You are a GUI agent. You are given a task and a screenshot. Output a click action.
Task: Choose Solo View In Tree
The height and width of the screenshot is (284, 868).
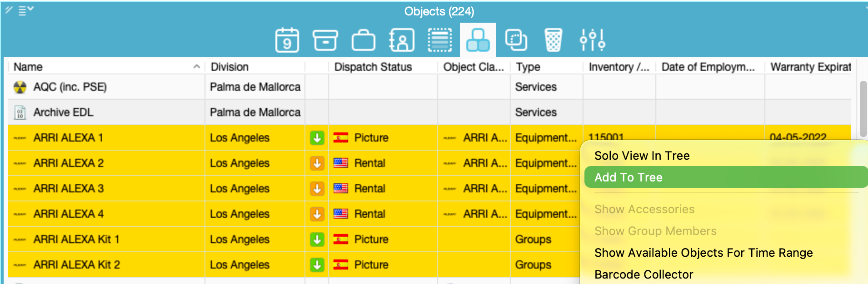[x=642, y=156]
